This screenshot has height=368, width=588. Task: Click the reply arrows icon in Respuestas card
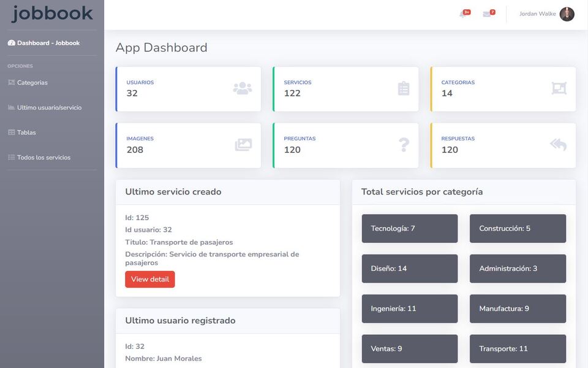pyautogui.click(x=558, y=145)
